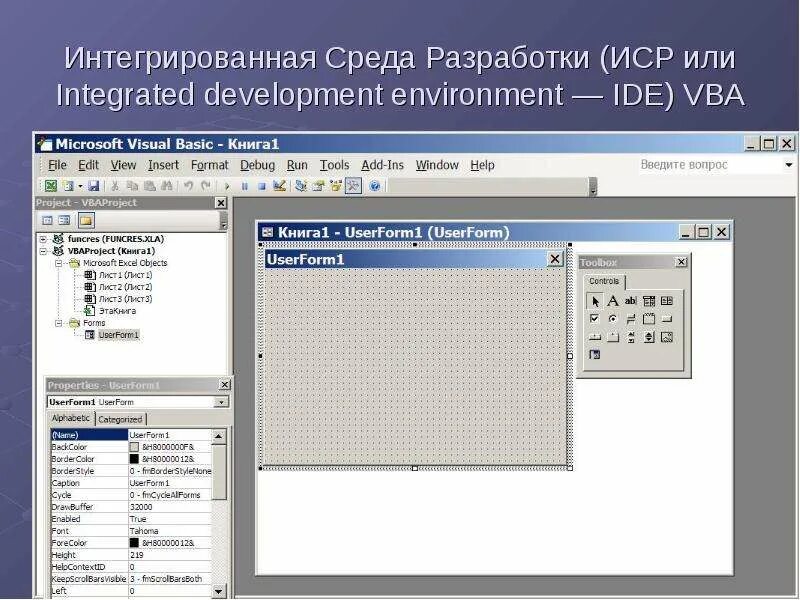
Task: Click the View Microsoft Excel toolbar icon
Action: tap(51, 186)
